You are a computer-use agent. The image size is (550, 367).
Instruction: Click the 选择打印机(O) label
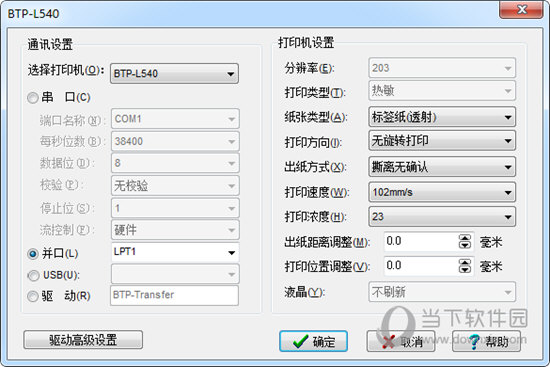(66, 71)
